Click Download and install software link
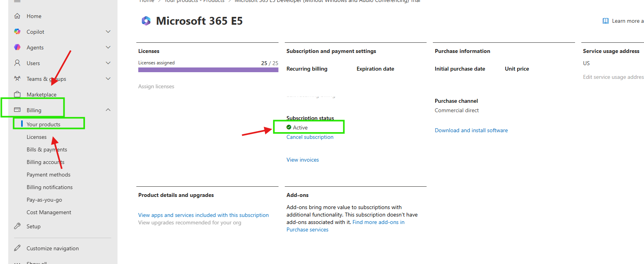The width and height of the screenshot is (644, 264). tap(471, 130)
